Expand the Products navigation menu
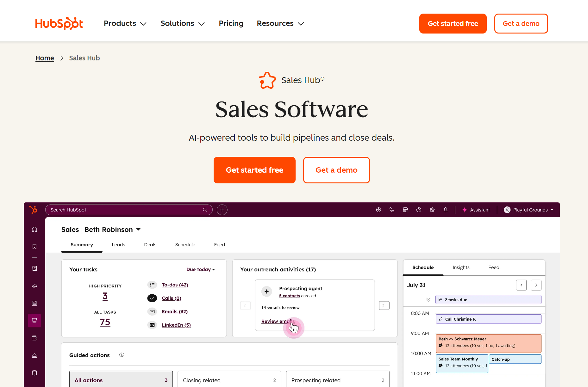The image size is (588, 387). click(x=125, y=23)
